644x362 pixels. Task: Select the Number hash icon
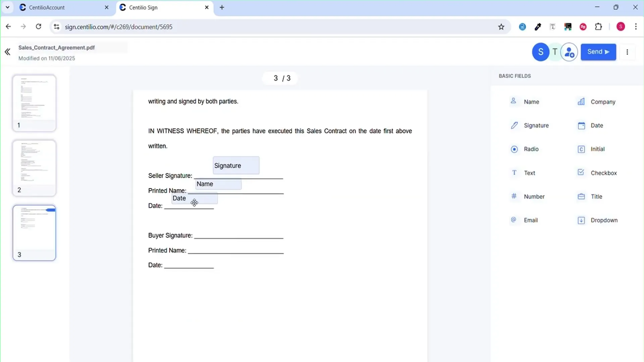tap(514, 196)
